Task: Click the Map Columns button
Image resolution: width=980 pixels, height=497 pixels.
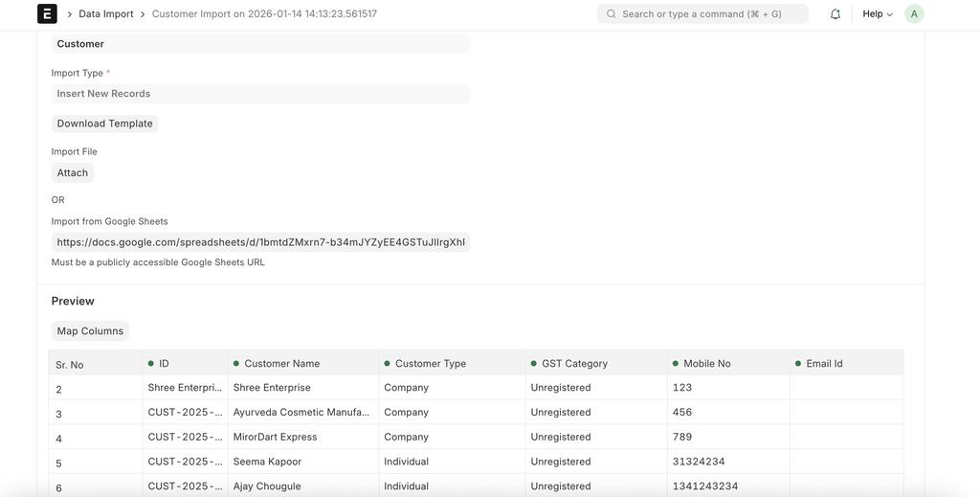Action: (90, 331)
